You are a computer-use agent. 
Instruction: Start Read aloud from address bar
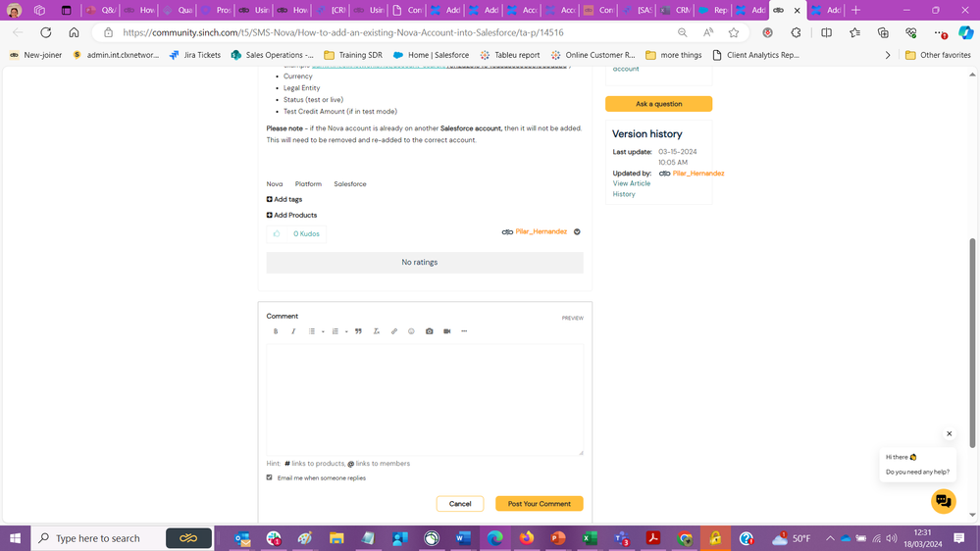pyautogui.click(x=708, y=32)
